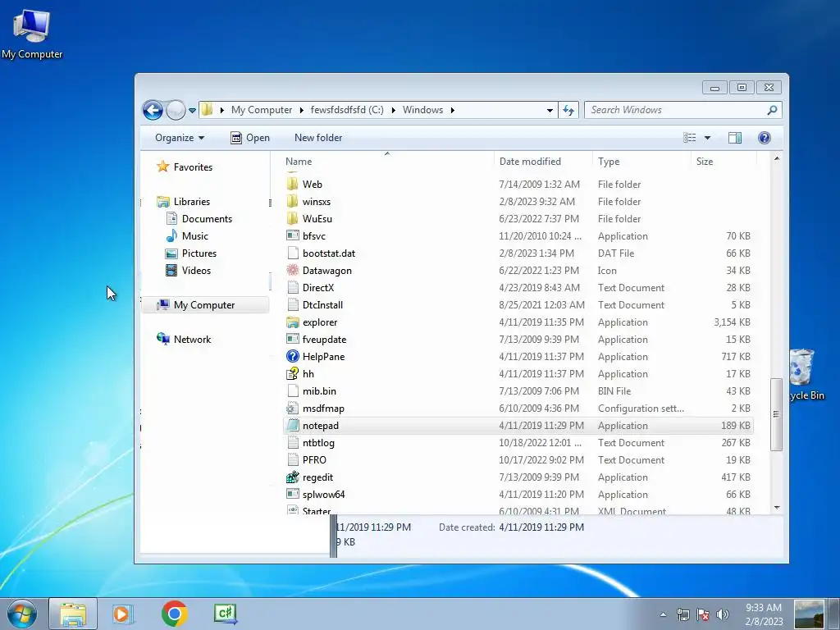This screenshot has width=840, height=630.
Task: Select the ntbtlog text document
Action: [311, 442]
